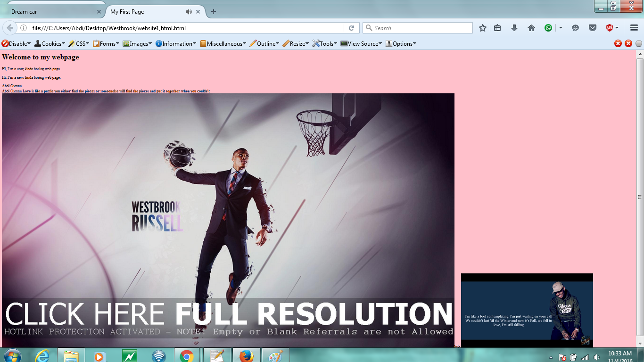Expand the Options toolbar menu
The image size is (644, 362).
point(401,43)
